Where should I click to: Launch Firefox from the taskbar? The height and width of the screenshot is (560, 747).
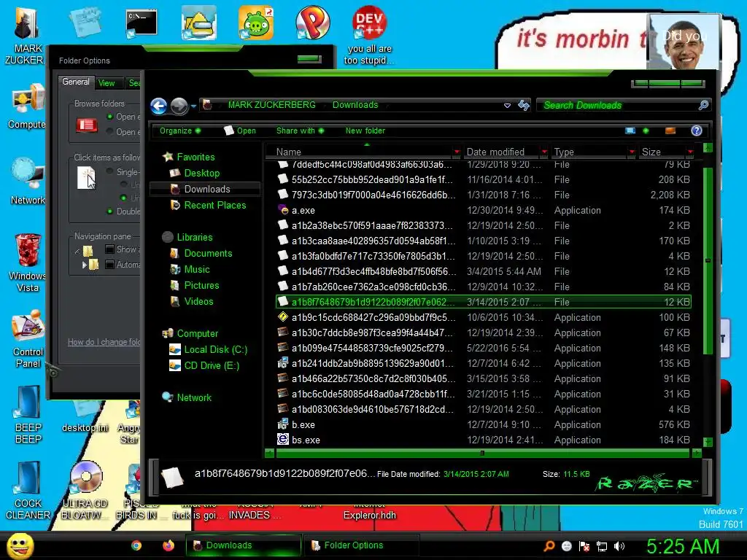169,545
